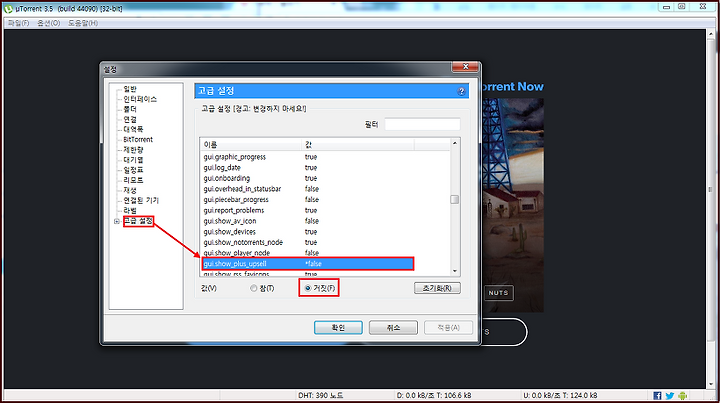Click the download speed D: 0.0 kB/s status entry
This screenshot has height=403, width=720.
tap(434, 395)
